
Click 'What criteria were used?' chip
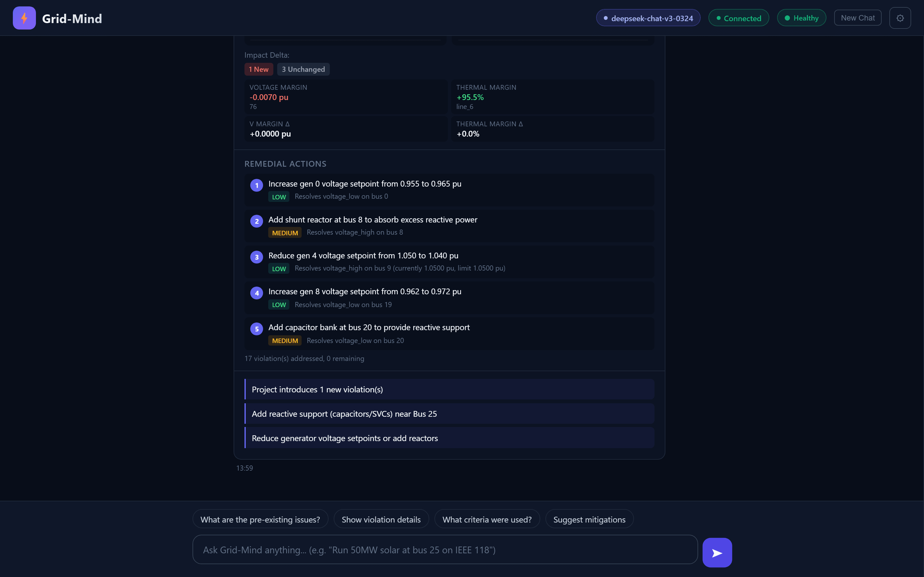tap(486, 519)
